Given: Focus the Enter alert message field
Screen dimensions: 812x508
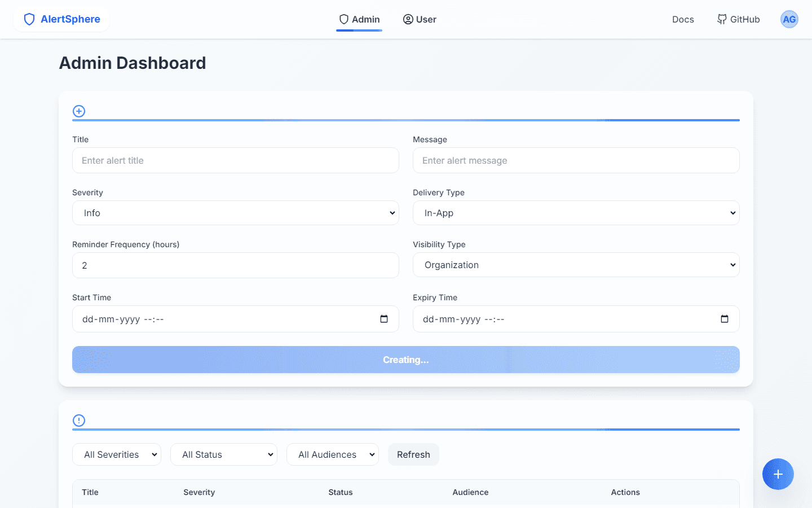Looking at the screenshot, I should [576, 160].
